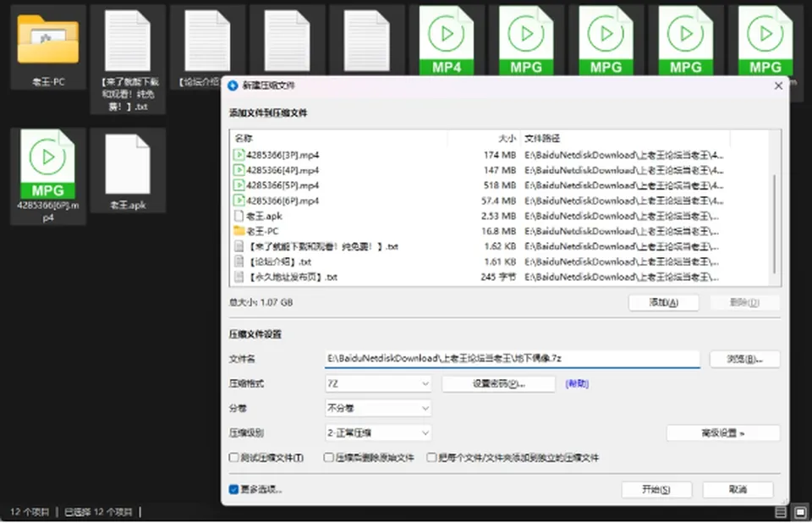The width and height of the screenshot is (812, 523).
Task: Enable the 测试压缩文件(T) checkbox
Action: [x=233, y=457]
